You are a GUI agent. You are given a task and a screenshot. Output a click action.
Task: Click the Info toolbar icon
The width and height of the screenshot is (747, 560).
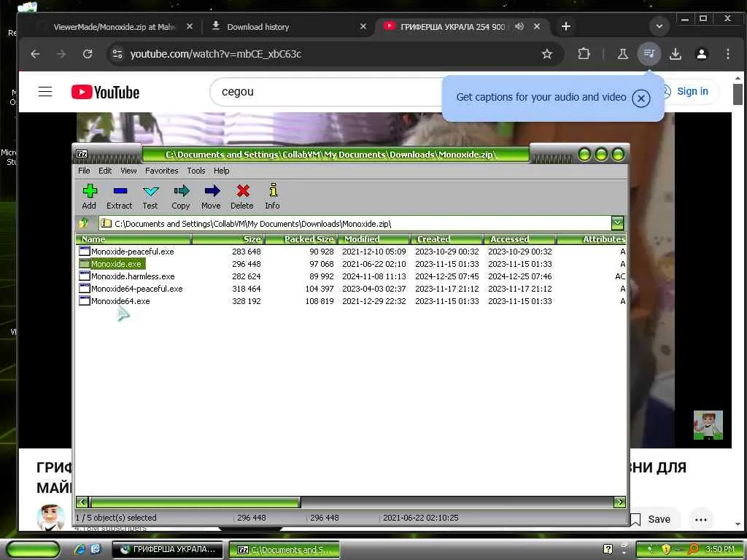tap(273, 197)
